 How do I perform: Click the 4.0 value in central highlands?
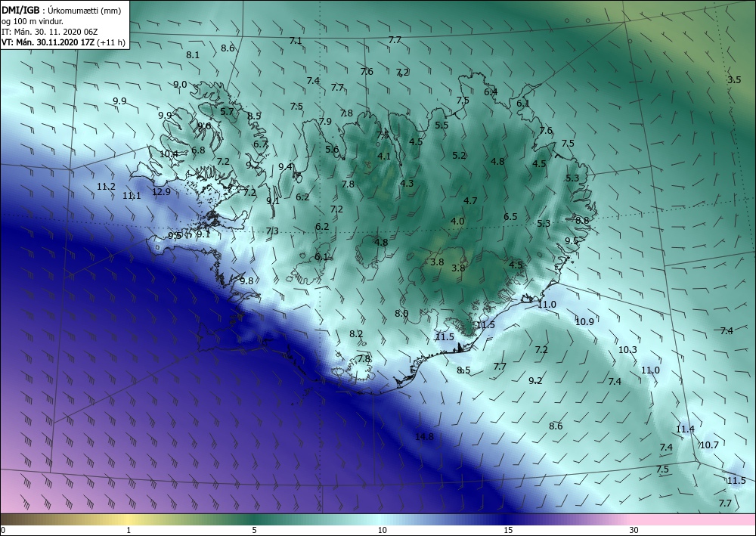point(457,222)
